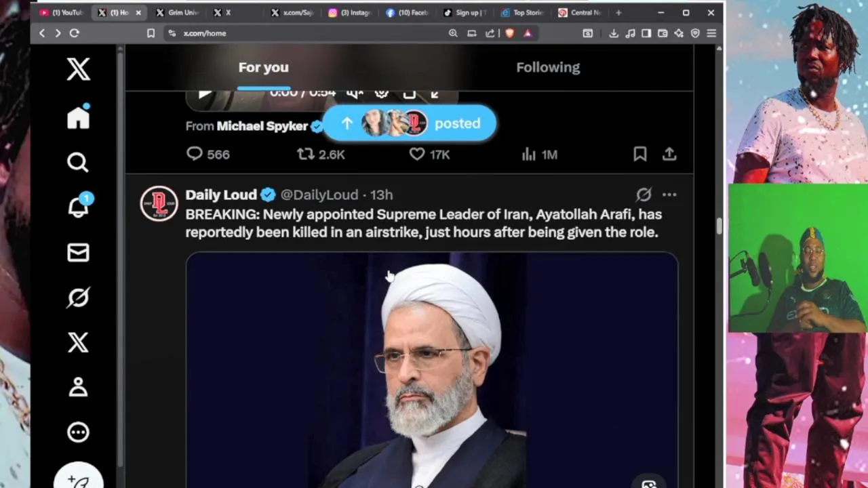Switch to the Following tab
Screen dimensions: 868x488
[x=548, y=67]
